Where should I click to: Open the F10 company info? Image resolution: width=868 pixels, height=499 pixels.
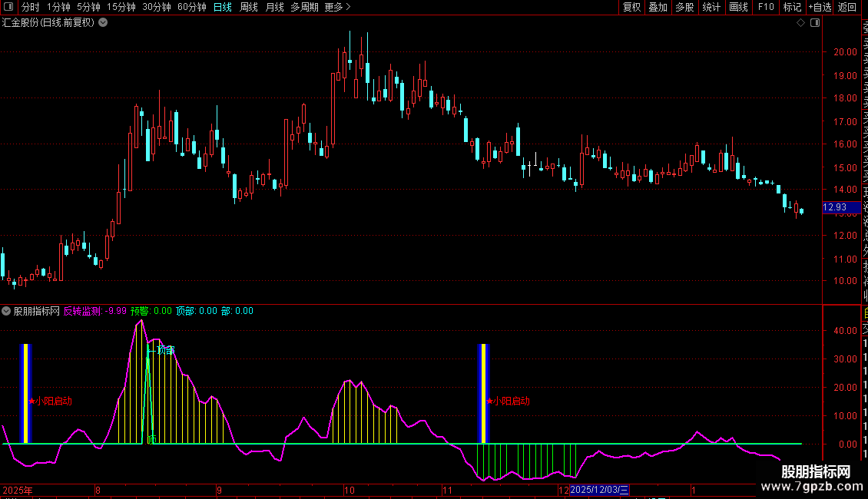tap(766, 7)
